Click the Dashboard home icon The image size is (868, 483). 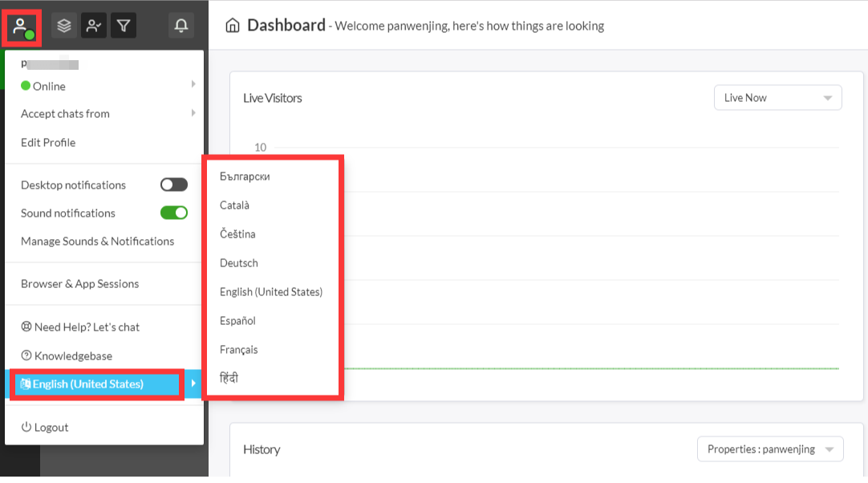[233, 26]
